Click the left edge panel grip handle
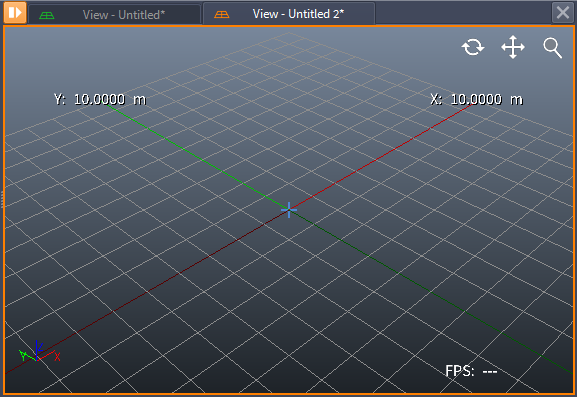 pos(2,200)
